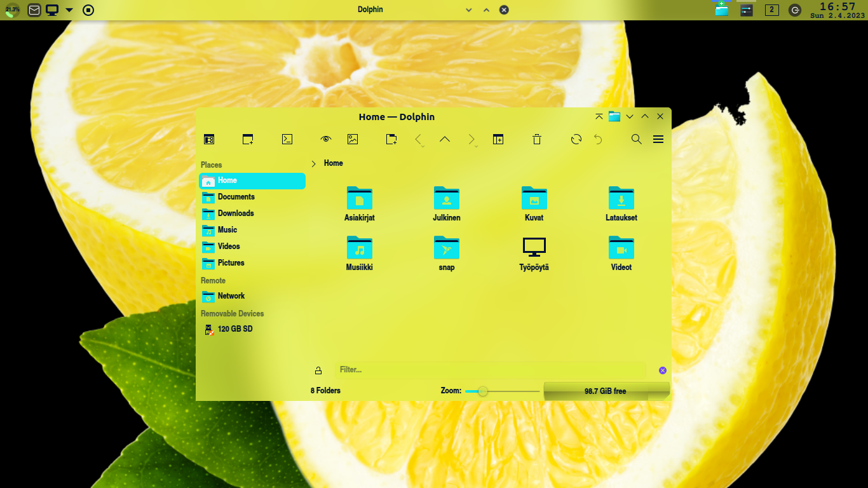Open Downloads in Places sidebar

(x=252, y=213)
